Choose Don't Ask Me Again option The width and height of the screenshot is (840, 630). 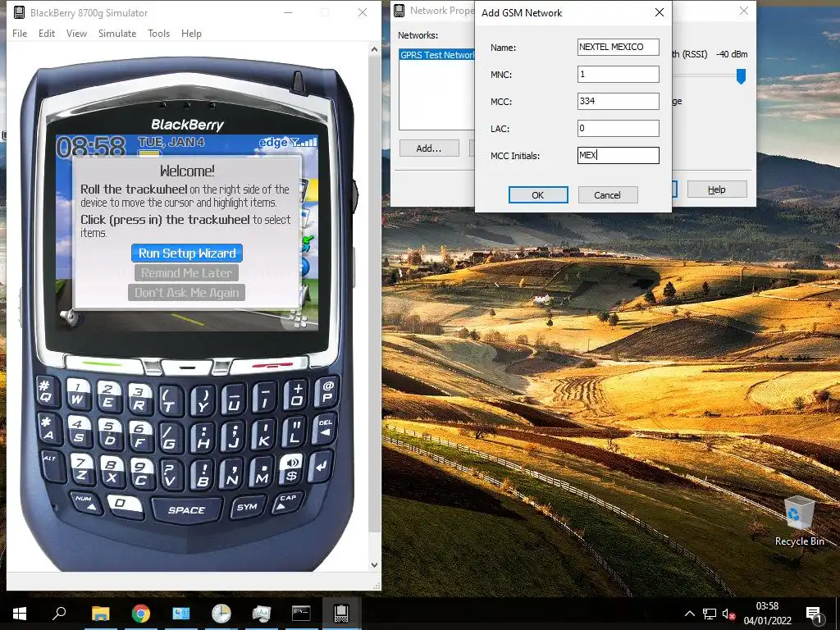pyautogui.click(x=186, y=293)
